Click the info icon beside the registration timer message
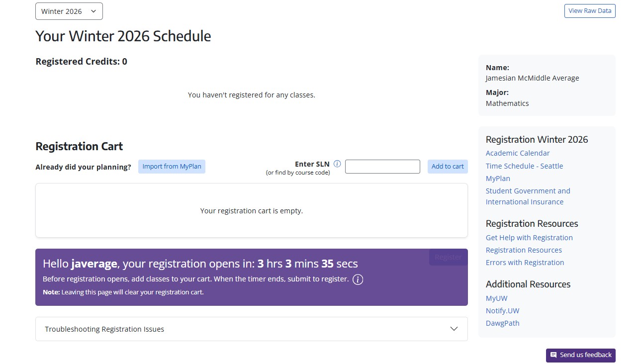 [x=357, y=279]
